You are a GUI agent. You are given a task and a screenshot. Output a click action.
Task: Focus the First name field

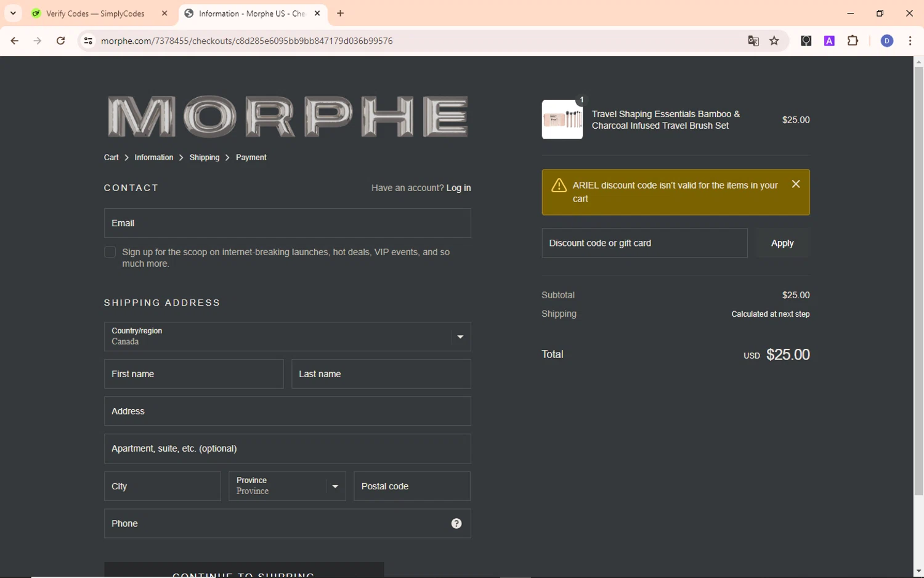tap(194, 374)
